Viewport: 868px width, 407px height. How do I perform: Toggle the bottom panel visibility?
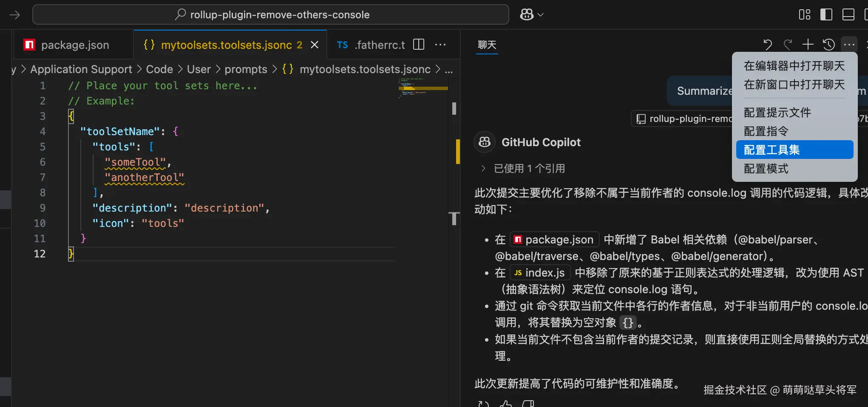coord(848,15)
